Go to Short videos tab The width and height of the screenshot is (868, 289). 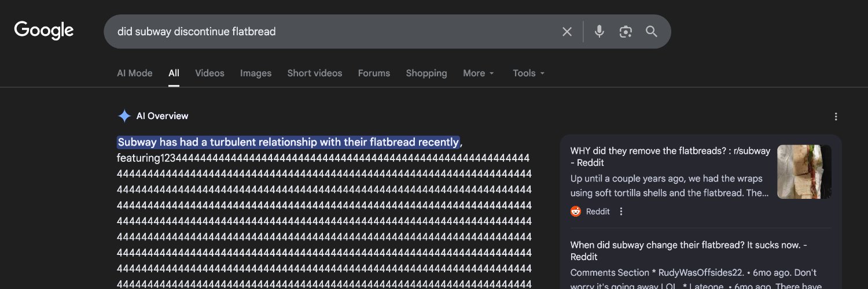click(x=315, y=73)
